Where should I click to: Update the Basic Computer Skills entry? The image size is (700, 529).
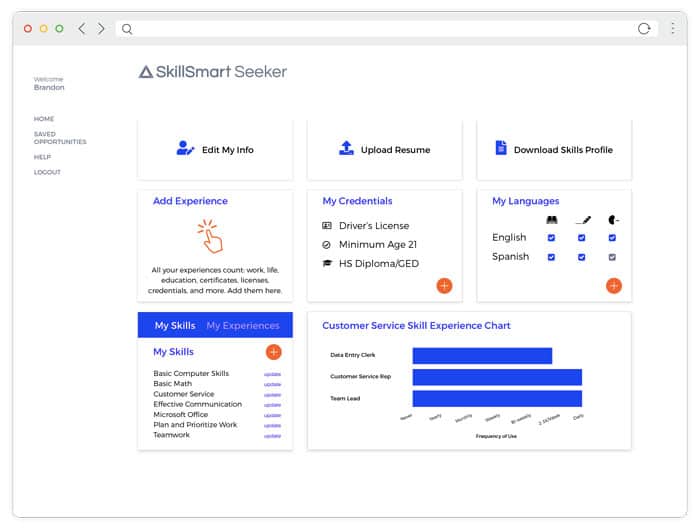272,375
